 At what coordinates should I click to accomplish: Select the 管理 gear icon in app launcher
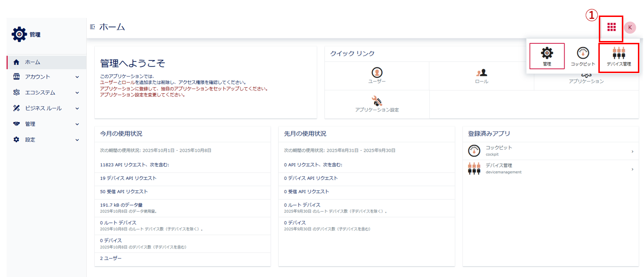[547, 56]
